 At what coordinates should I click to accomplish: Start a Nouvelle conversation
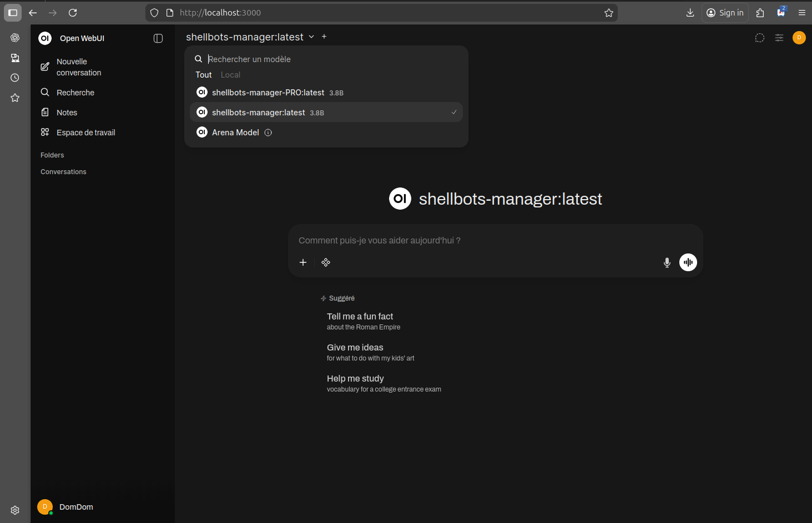click(x=78, y=67)
